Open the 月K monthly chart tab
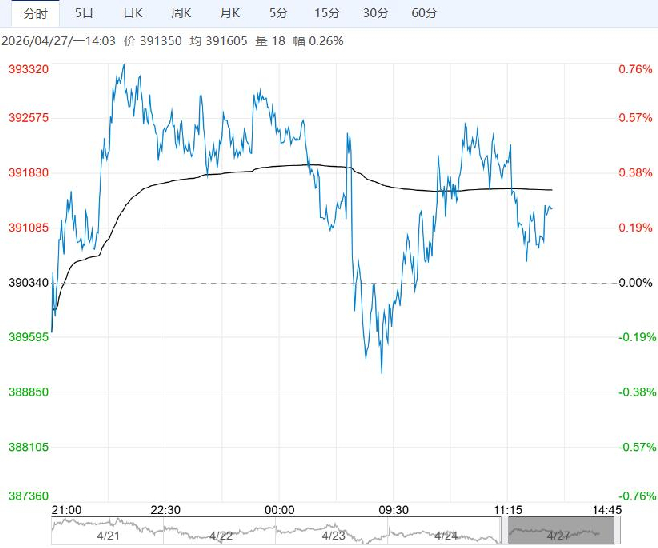The height and width of the screenshot is (548, 658). (x=229, y=13)
